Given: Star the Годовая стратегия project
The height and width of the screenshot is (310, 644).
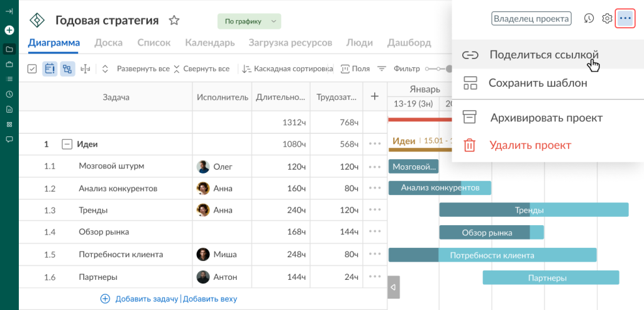Looking at the screenshot, I should pyautogui.click(x=174, y=21).
